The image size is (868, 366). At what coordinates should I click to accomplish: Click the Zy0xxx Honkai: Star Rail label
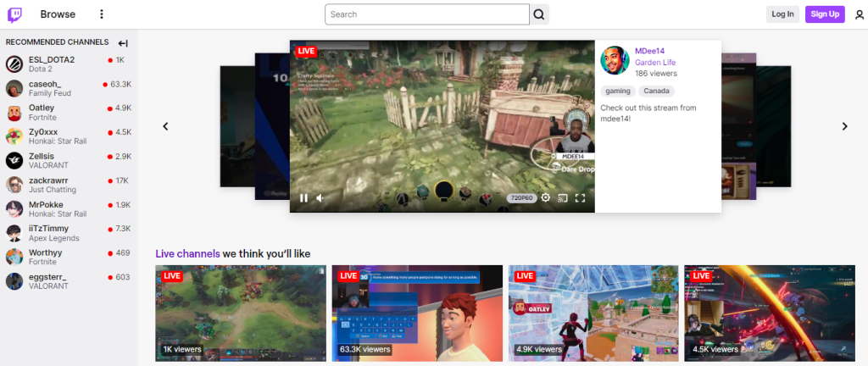(x=58, y=141)
